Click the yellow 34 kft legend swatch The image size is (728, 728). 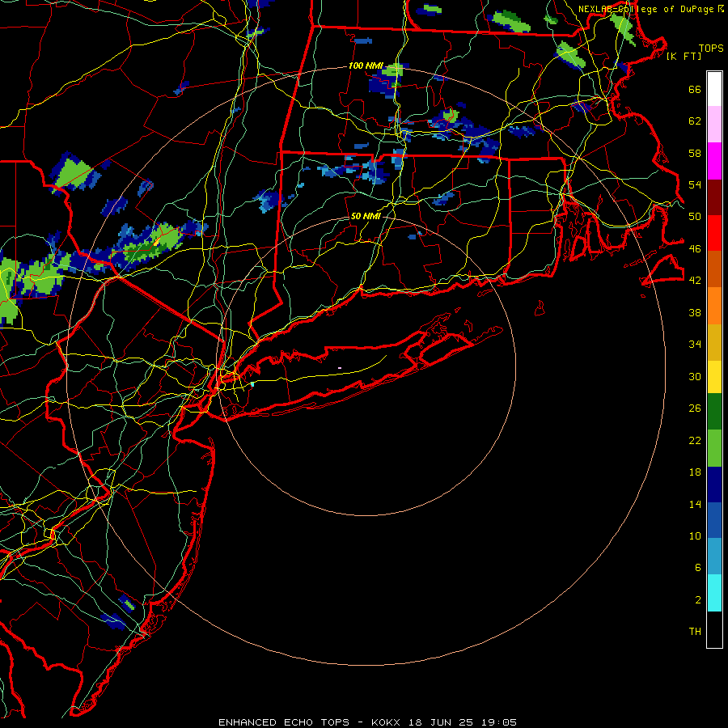714,377
